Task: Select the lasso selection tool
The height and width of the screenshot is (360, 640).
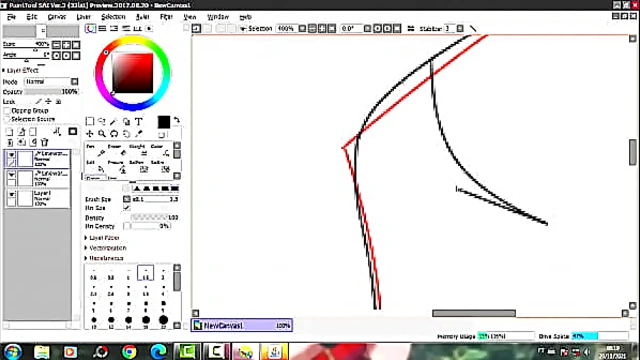Action: point(102,122)
